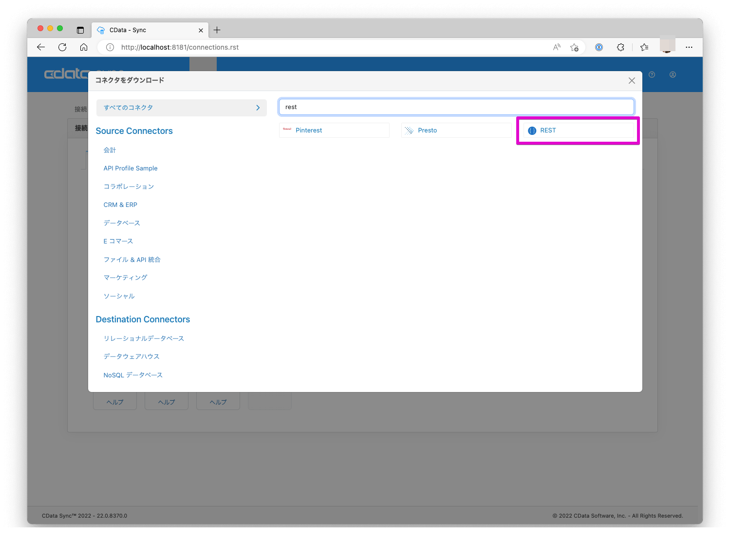Click the Source Connectors heading

pyautogui.click(x=134, y=131)
